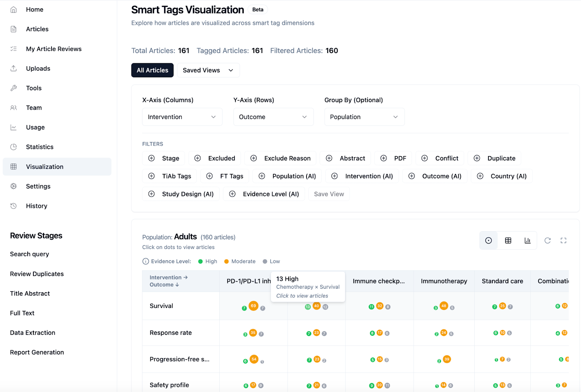The image size is (581, 392).
Task: Select the bubble dot view icon
Action: pyautogui.click(x=488, y=240)
